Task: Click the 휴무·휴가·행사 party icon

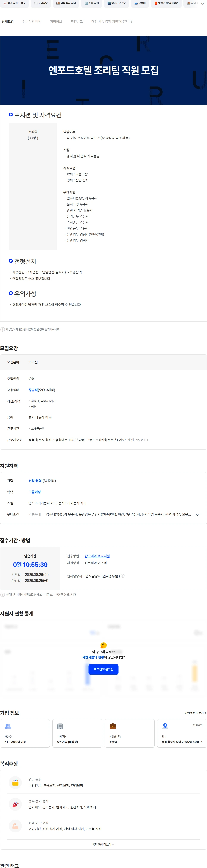Action: (x=15, y=804)
